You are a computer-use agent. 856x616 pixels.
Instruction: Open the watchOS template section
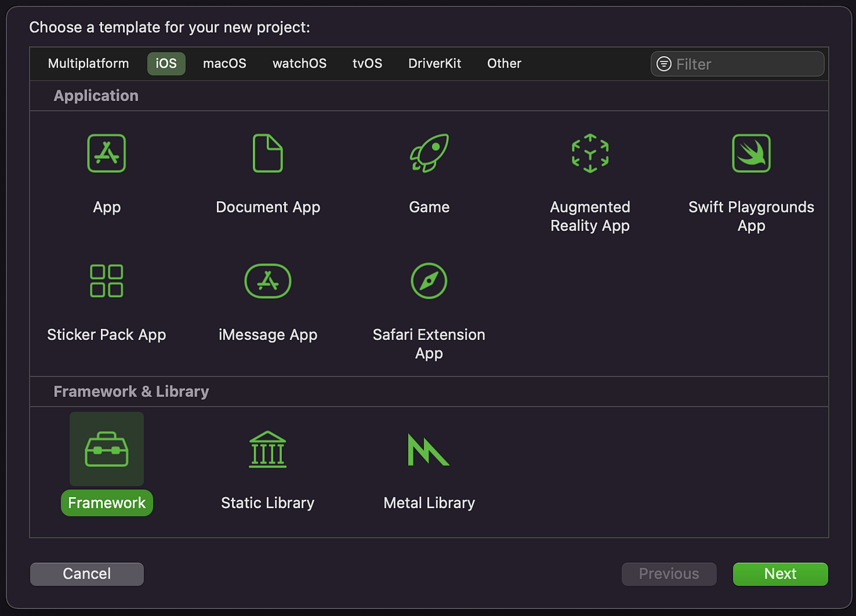[x=299, y=63]
